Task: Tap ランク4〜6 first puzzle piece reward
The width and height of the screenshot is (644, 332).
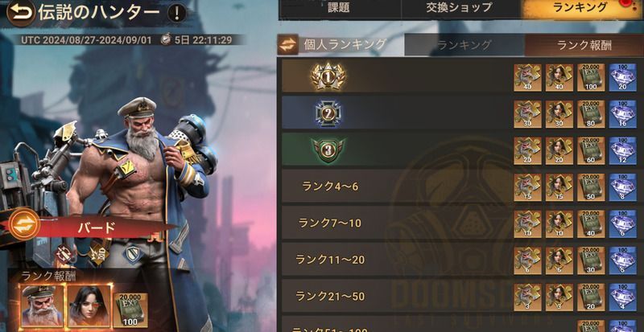Action: pos(527,187)
